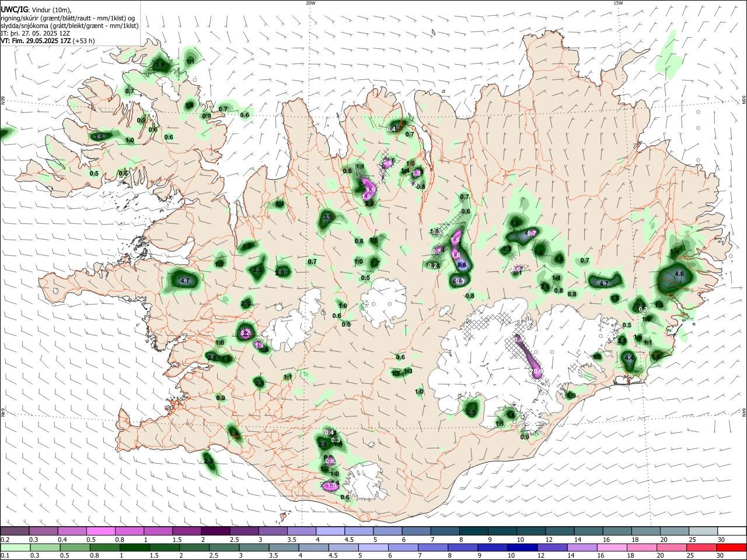Click the darkest green rain swatch at 1
Image resolution: width=747 pixels, height=560 pixels.
click(134, 548)
